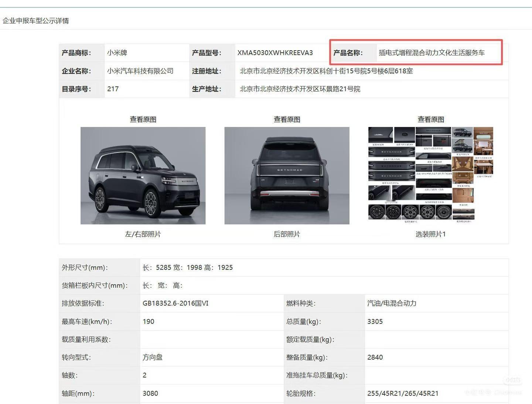Select dimensions value 长：5285 宽：1998 高：1925
Viewport: 532px width, 404px height.
188,267
